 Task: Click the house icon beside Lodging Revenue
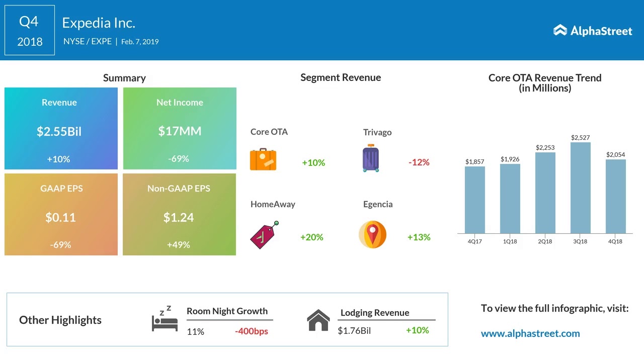(x=318, y=320)
